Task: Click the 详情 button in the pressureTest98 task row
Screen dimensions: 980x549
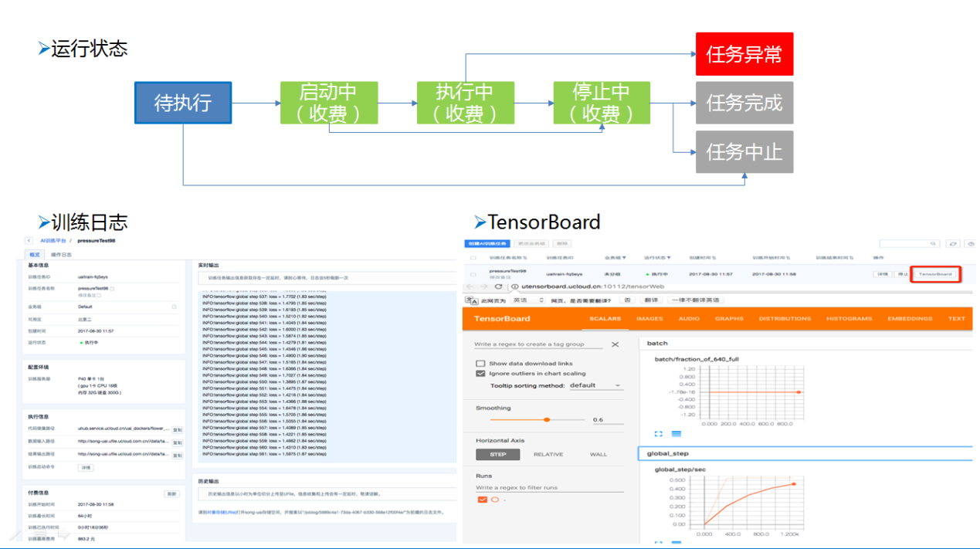Action: pos(882,274)
